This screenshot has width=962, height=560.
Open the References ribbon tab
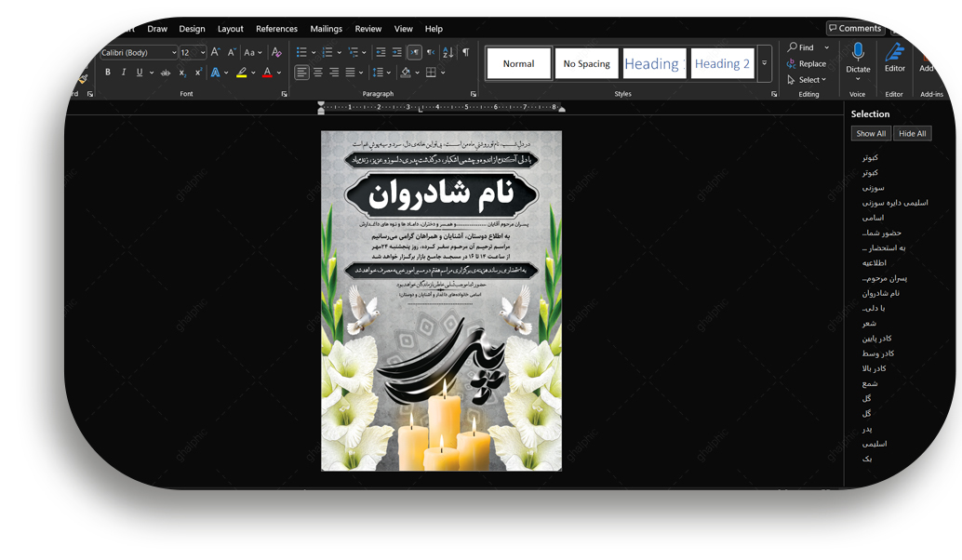(x=276, y=29)
